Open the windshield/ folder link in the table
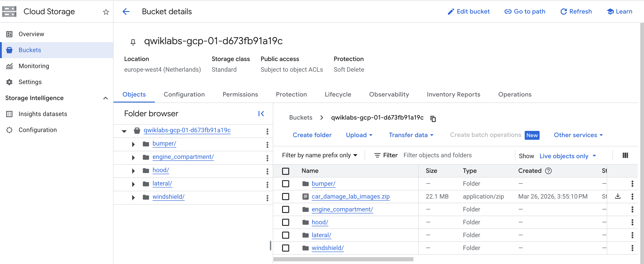The image size is (644, 264). coord(328,248)
